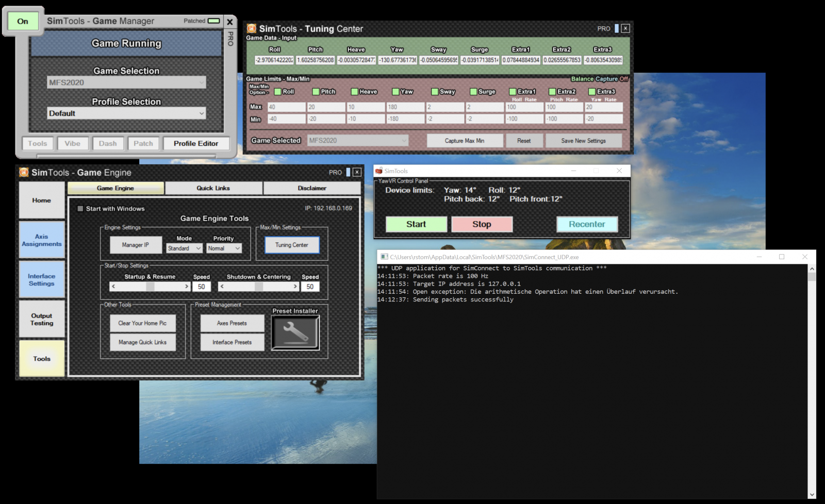The image size is (825, 504).
Task: Toggle the Heave Max/Min option checkbox
Action: click(x=354, y=92)
